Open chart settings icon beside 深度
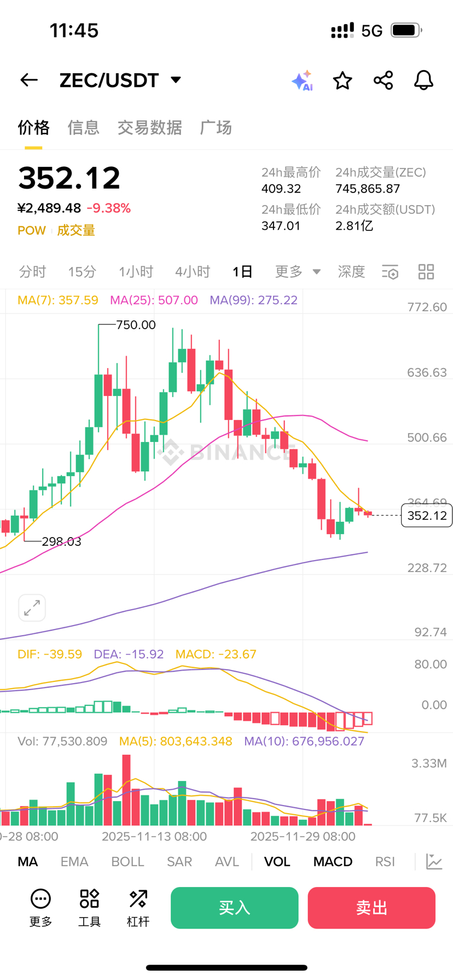Viewport: 453px width, 980px height. pos(390,272)
